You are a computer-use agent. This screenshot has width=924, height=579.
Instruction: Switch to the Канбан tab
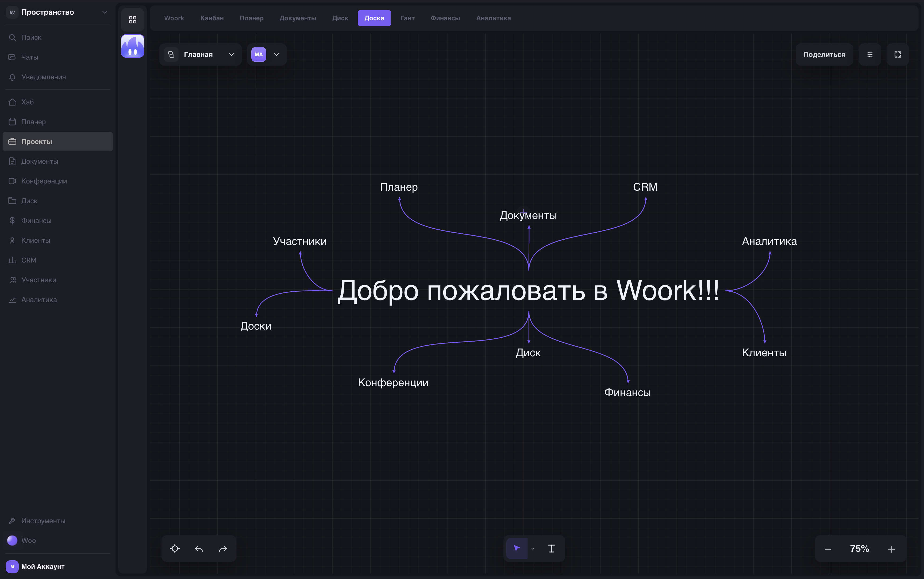tap(211, 18)
